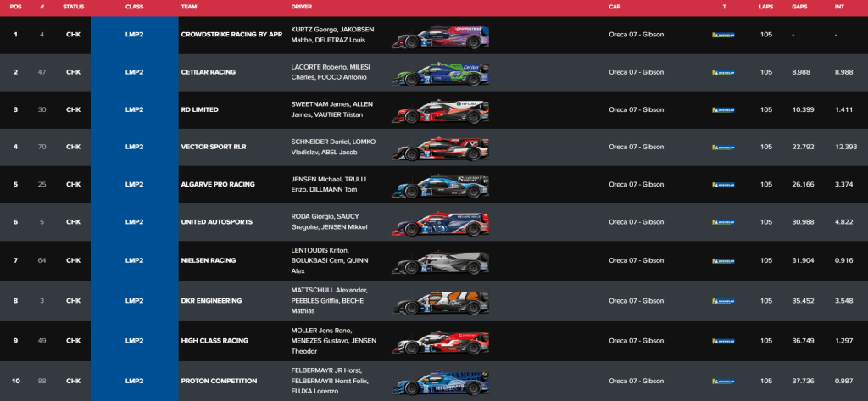Click interval value 4.822
Viewport: 868px width, 401px height.
click(844, 221)
